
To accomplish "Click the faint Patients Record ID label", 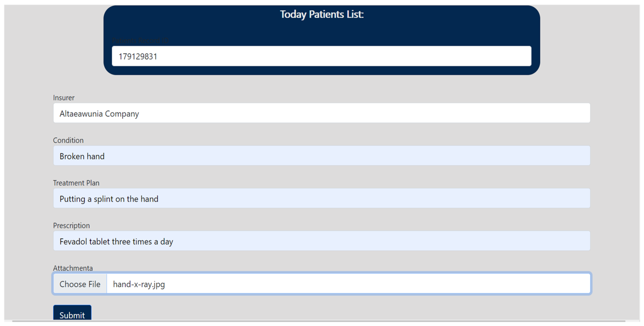I will coord(141,40).
